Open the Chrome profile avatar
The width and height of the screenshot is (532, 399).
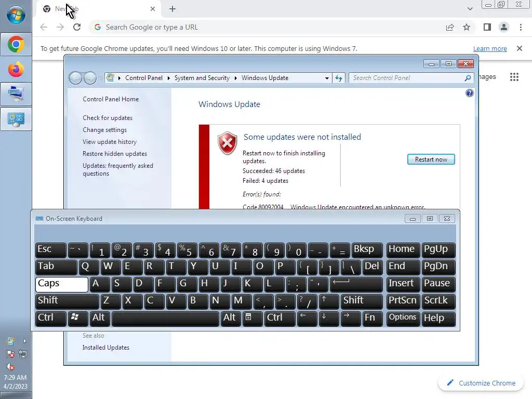coord(504,27)
